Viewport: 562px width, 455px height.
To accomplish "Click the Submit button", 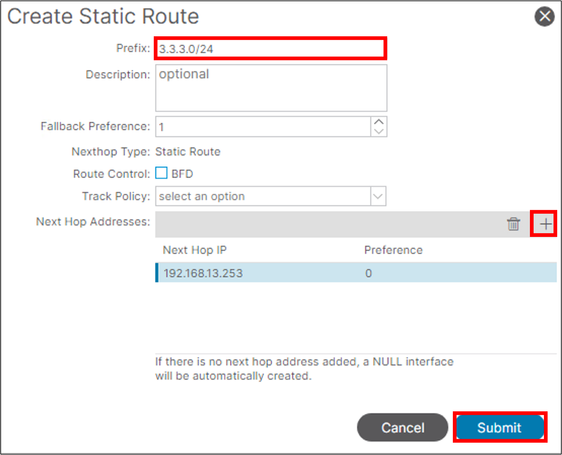I will 500,427.
